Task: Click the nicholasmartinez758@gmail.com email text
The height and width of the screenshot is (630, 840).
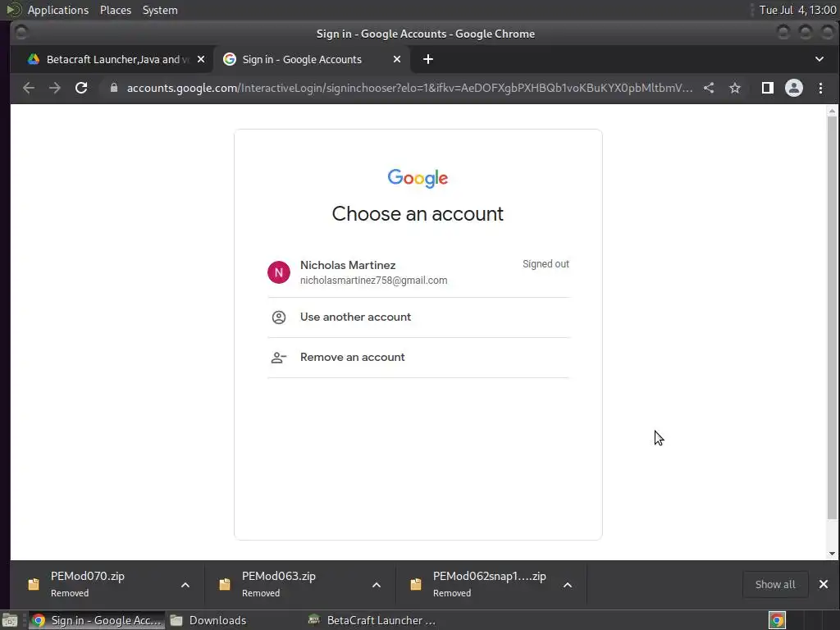Action: click(x=373, y=281)
